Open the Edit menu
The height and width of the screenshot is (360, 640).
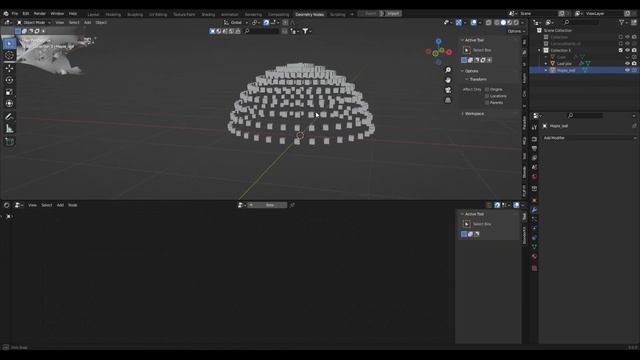click(26, 13)
